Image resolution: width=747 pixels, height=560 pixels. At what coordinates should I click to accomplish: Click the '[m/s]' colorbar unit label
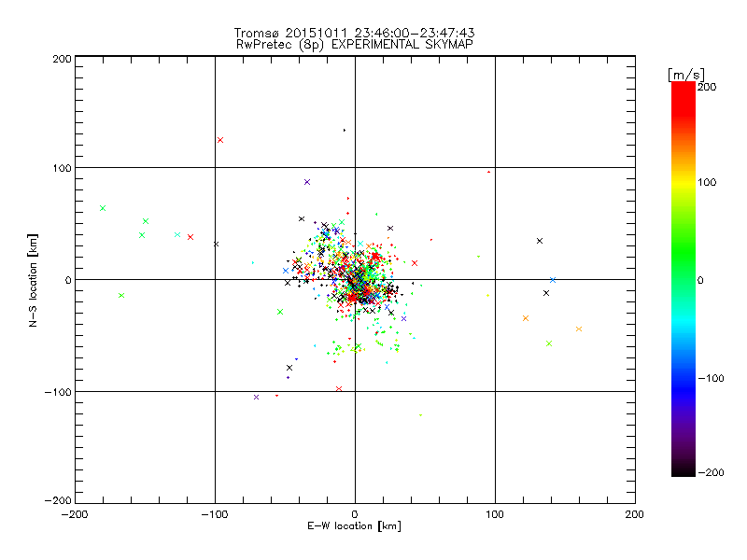click(686, 75)
